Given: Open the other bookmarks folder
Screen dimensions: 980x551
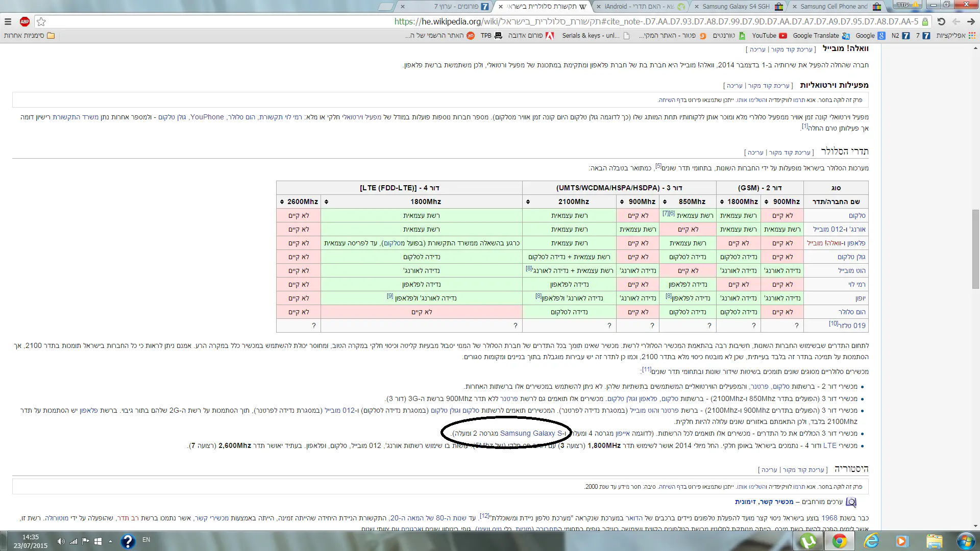Looking at the screenshot, I should [x=30, y=36].
